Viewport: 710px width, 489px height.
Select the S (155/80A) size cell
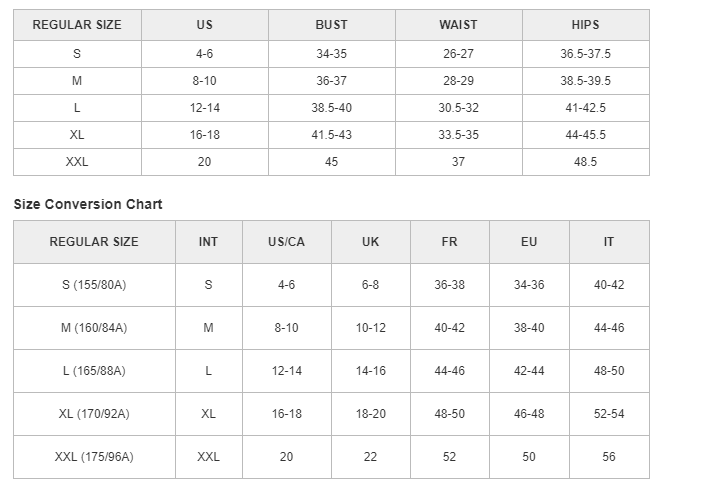94,285
